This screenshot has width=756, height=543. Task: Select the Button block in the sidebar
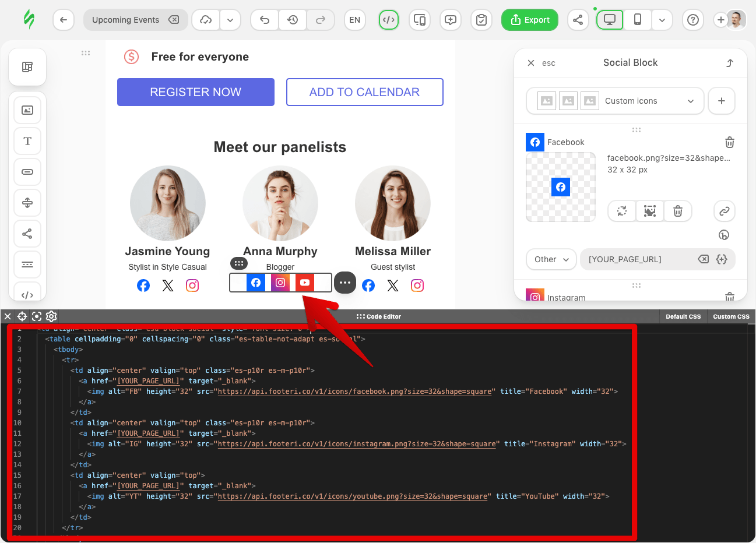pyautogui.click(x=27, y=172)
